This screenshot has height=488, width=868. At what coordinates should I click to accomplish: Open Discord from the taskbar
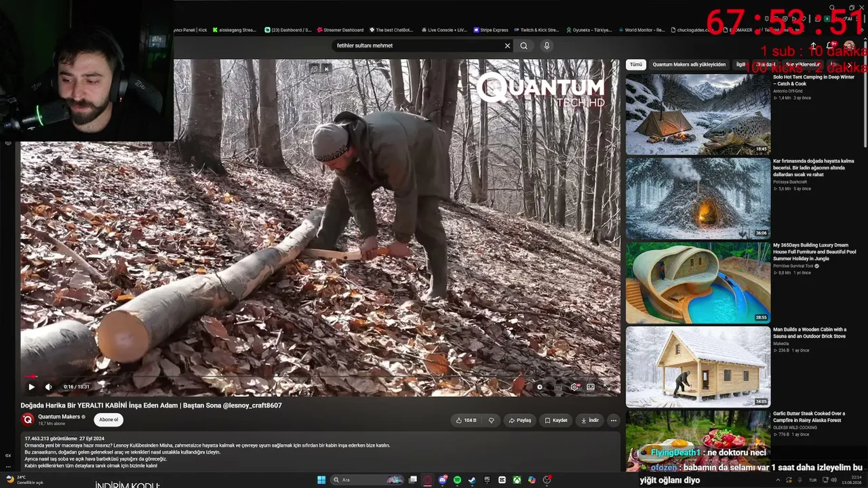(x=443, y=480)
